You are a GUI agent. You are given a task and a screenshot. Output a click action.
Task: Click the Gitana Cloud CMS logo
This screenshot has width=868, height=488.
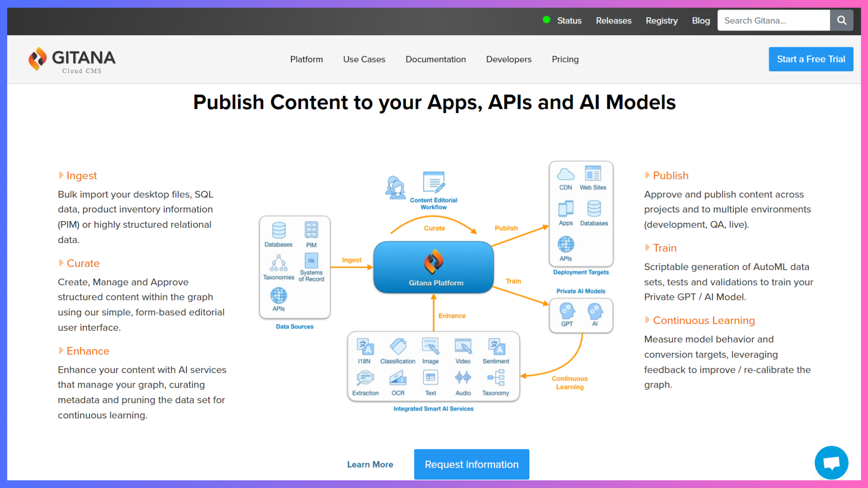(72, 60)
